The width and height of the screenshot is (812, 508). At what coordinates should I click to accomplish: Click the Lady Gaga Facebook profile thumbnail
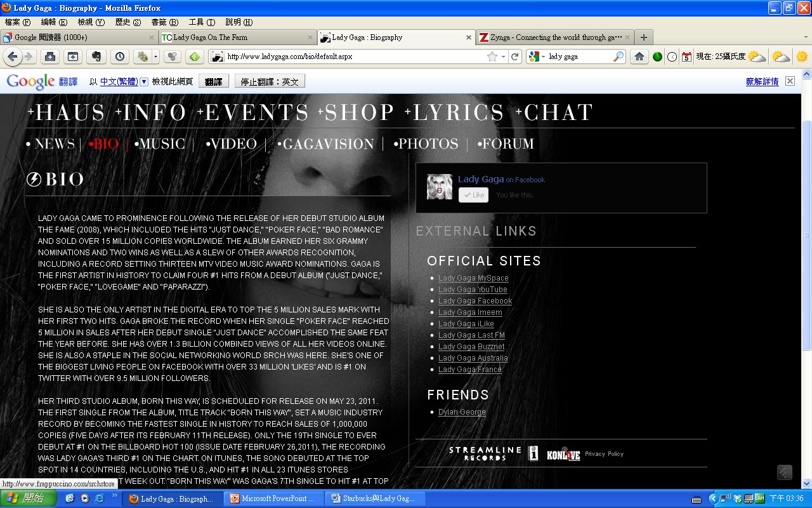(440, 187)
